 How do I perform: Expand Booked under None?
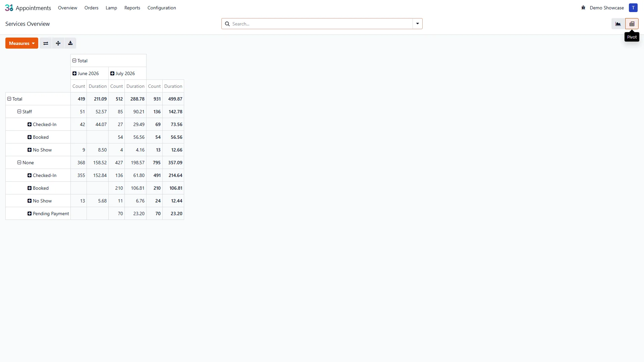tap(38, 188)
